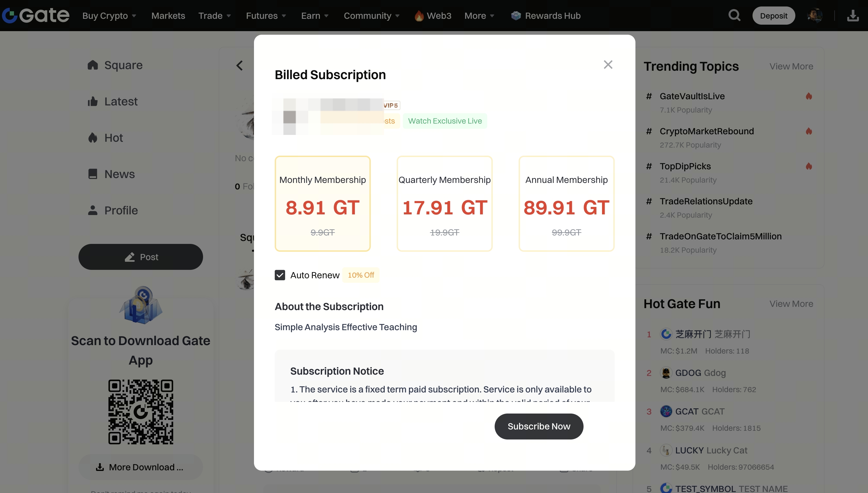The width and height of the screenshot is (868, 493).
Task: Click the Gate logo
Action: click(x=36, y=16)
